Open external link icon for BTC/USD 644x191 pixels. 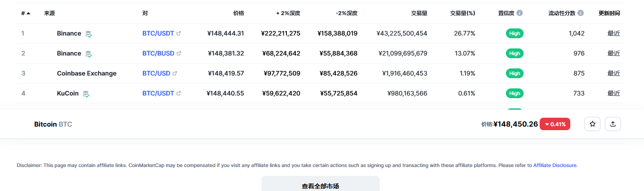point(175,73)
